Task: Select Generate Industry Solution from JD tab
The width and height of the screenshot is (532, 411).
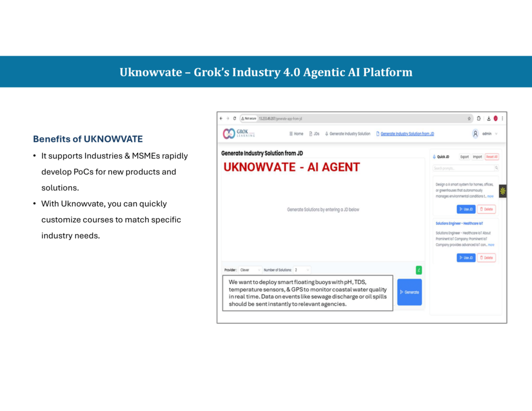Action: 407,134
